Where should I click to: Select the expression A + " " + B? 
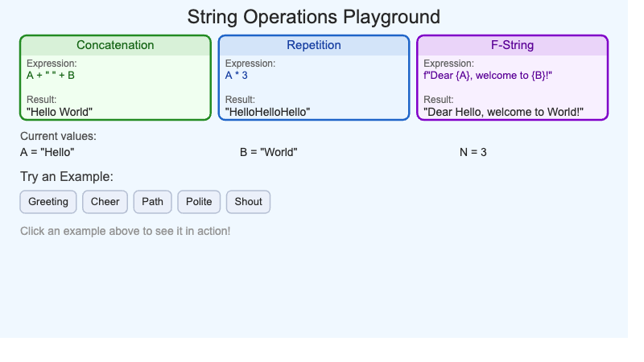coord(51,76)
